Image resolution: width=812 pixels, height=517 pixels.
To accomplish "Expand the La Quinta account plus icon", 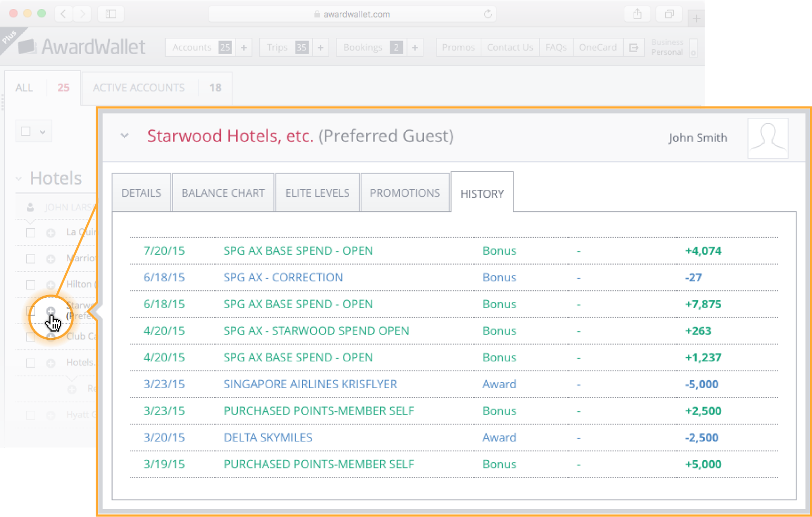I will (x=50, y=232).
